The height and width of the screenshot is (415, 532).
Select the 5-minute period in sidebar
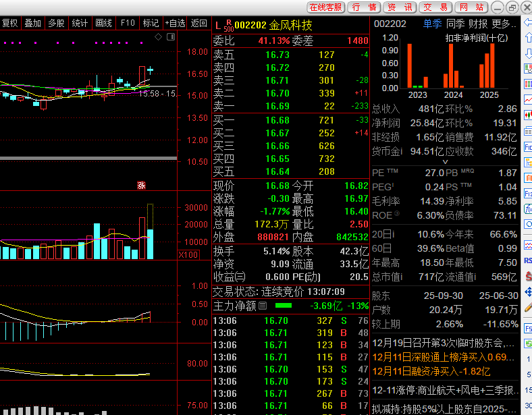(529, 375)
